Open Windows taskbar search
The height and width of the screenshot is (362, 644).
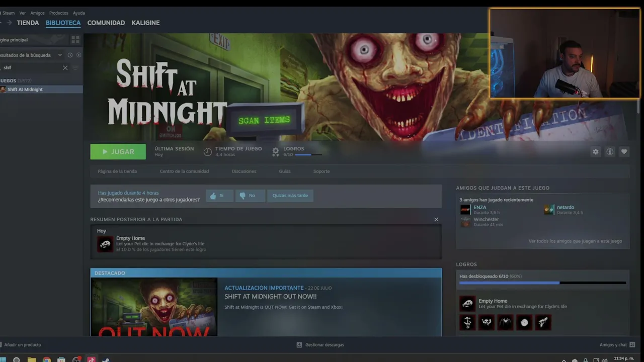(16, 359)
